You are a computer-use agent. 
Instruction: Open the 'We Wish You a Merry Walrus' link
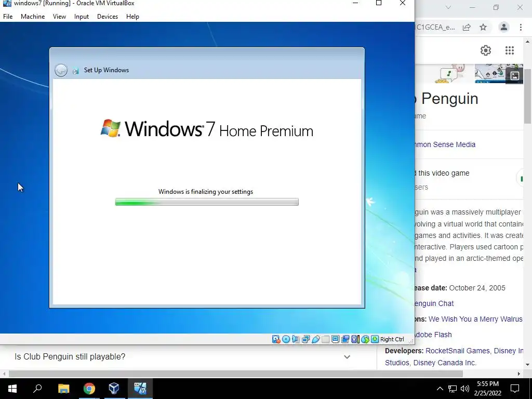[476, 319]
